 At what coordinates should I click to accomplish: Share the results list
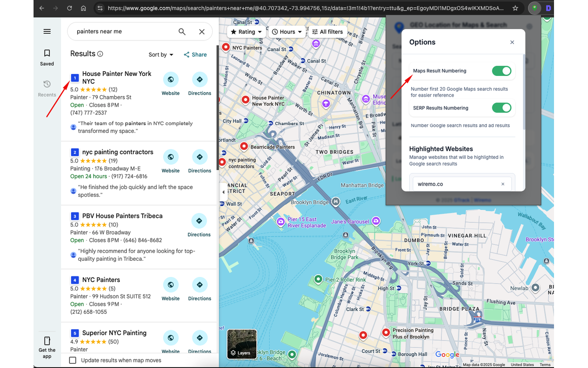[195, 55]
